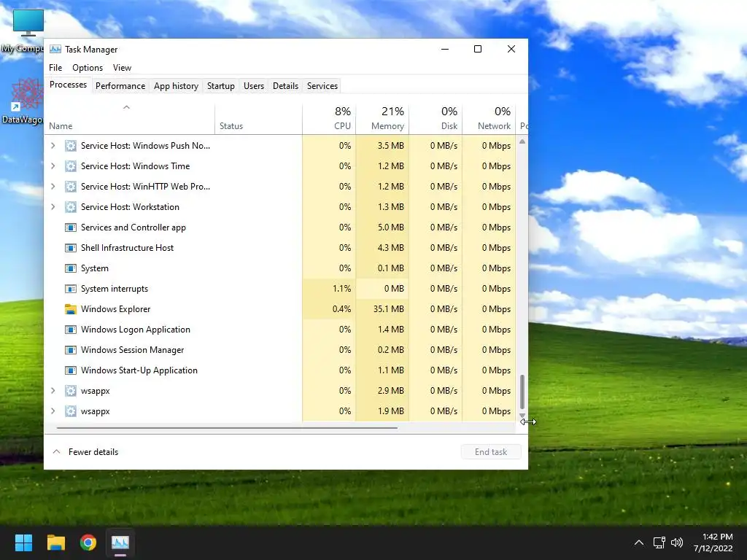
Task: Click the Shell Infrastructure Host icon
Action: [x=71, y=248]
